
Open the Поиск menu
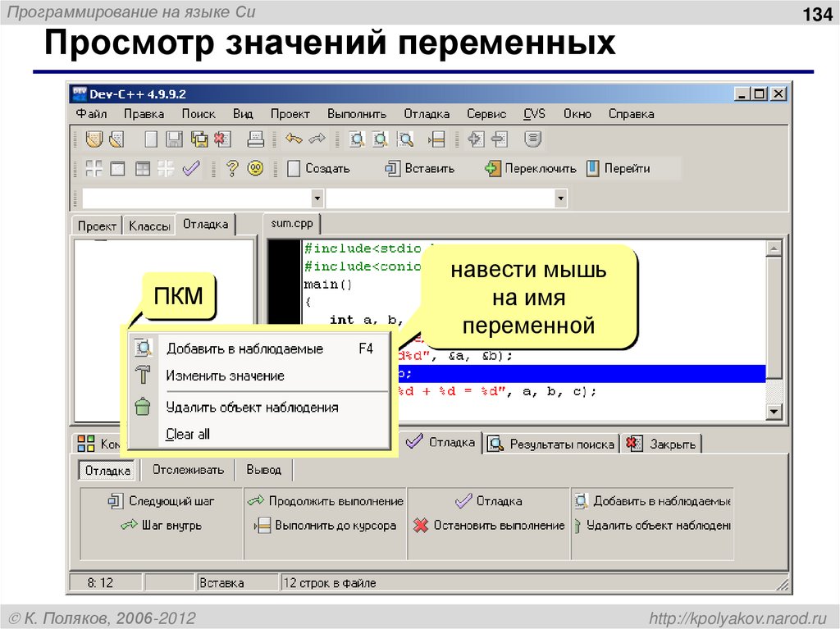coord(199,114)
